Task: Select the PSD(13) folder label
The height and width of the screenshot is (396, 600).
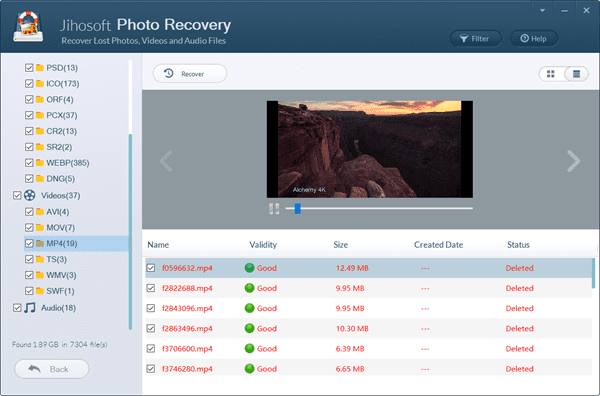Action: [62, 68]
